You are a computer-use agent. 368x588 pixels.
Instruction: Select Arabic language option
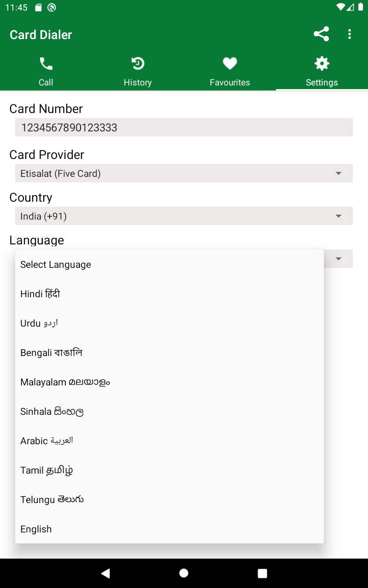pyautogui.click(x=169, y=441)
